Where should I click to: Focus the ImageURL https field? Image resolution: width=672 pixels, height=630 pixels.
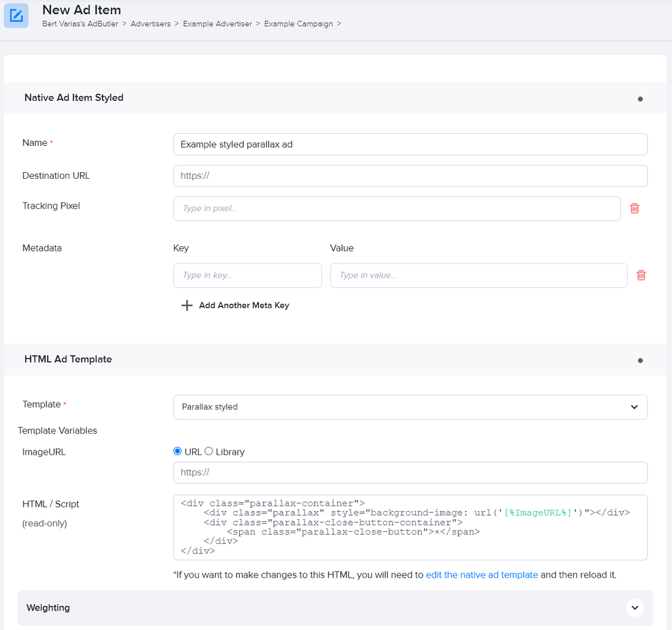[410, 473]
